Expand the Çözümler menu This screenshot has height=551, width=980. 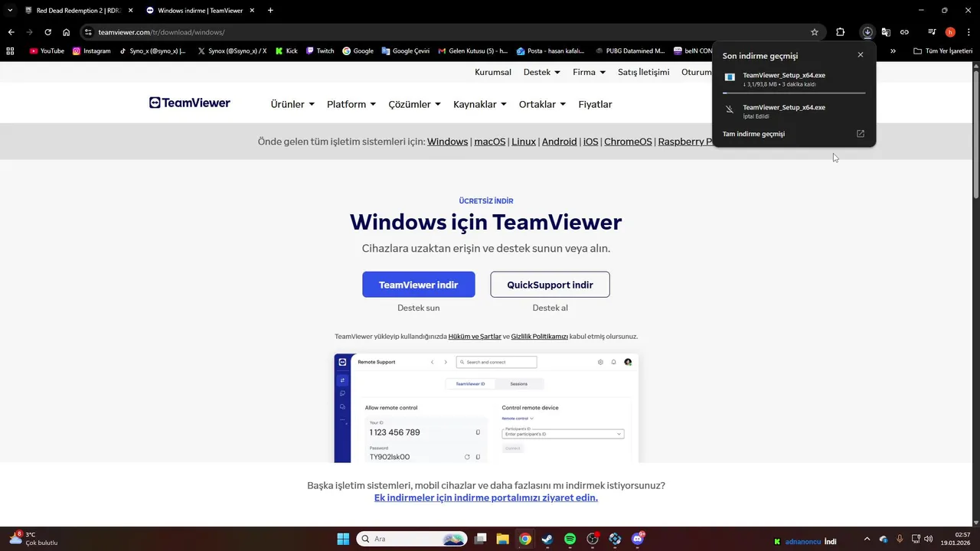415,104
